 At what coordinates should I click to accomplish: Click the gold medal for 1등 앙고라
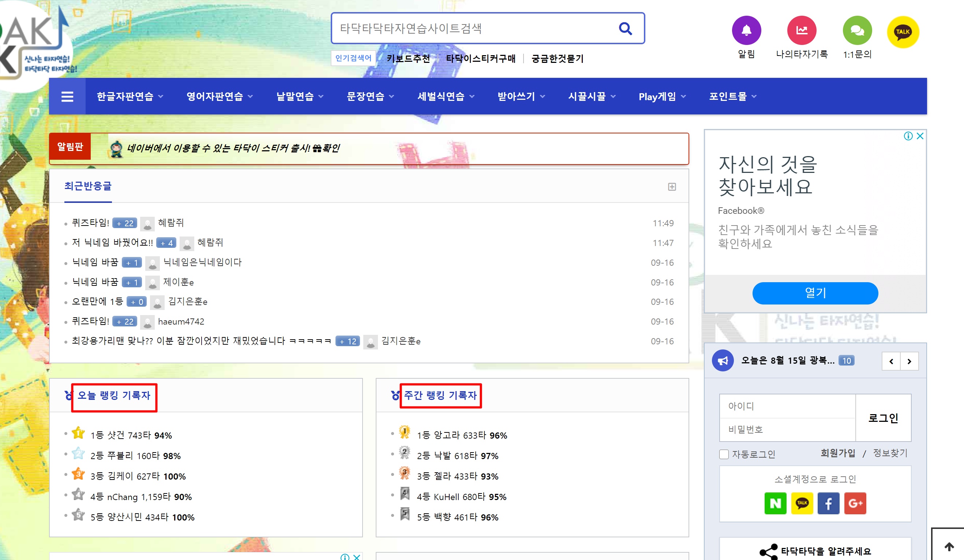point(404,432)
